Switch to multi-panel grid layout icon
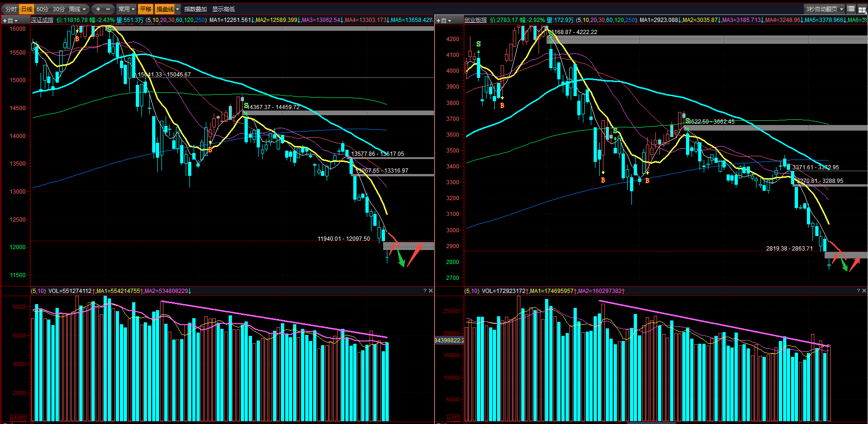Image resolution: width=868 pixels, height=424 pixels. point(862,9)
